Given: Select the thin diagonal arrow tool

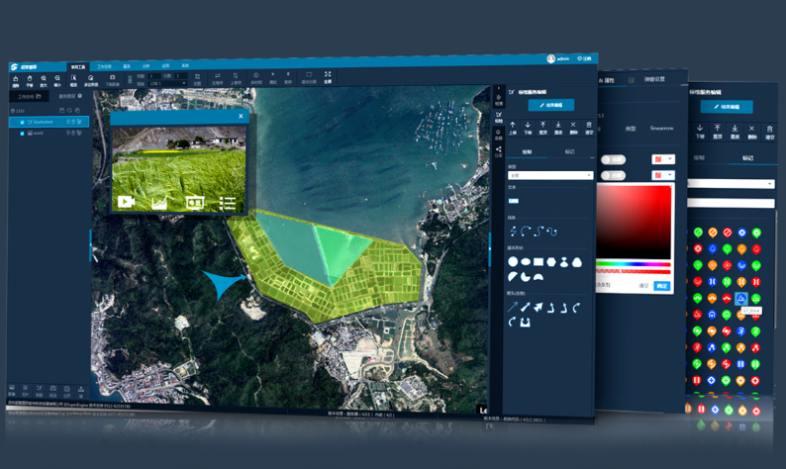Looking at the screenshot, I should pos(512,307).
